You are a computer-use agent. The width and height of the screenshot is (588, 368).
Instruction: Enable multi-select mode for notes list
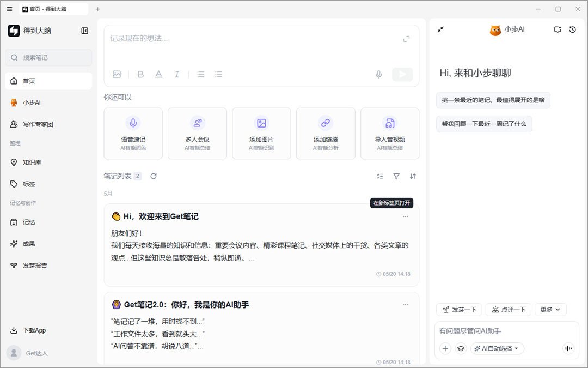380,176
